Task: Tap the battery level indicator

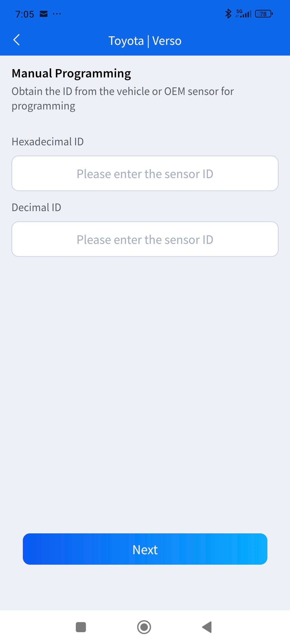Action: pyautogui.click(x=263, y=14)
